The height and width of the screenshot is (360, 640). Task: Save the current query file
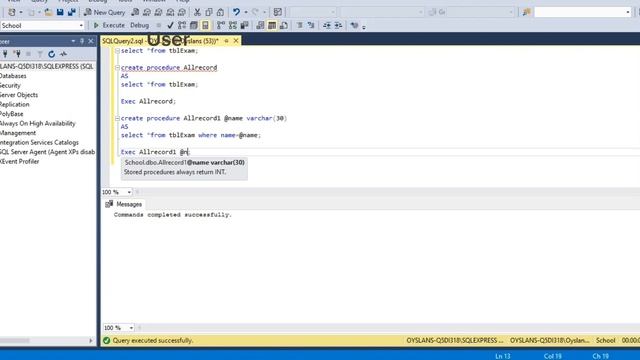tap(60, 12)
